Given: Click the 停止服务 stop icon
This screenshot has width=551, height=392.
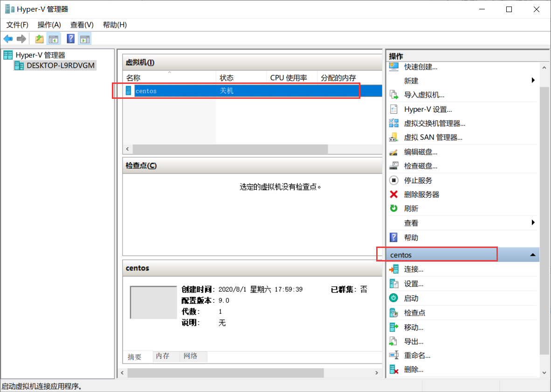Looking at the screenshot, I should 393,180.
